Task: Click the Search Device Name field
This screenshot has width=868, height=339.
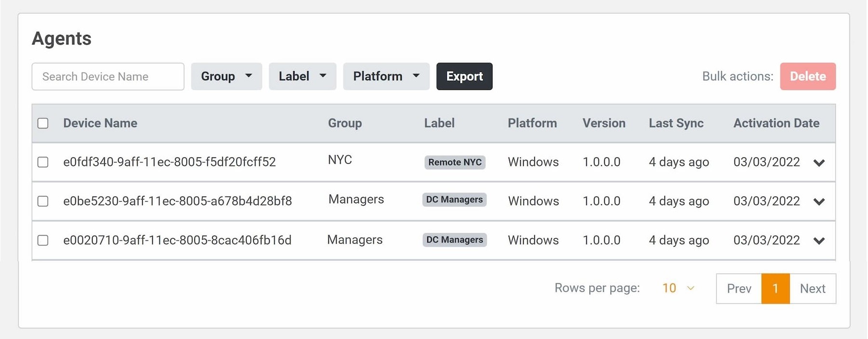Action: (x=108, y=76)
